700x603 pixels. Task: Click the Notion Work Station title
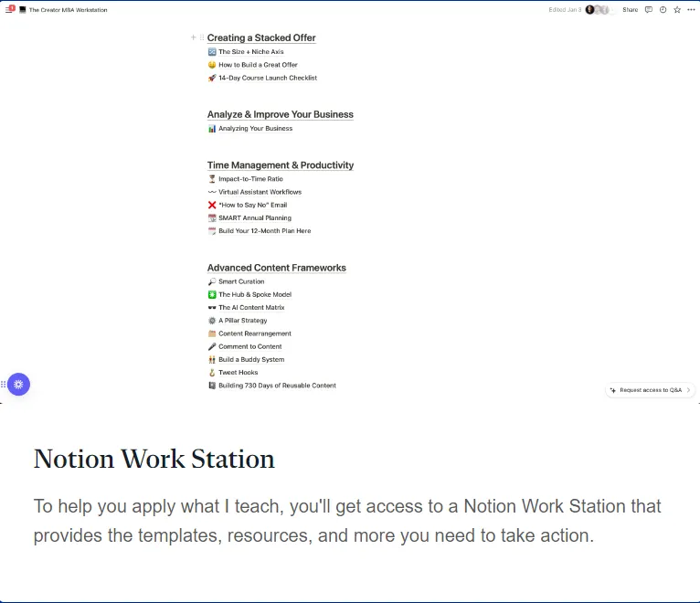pyautogui.click(x=154, y=459)
